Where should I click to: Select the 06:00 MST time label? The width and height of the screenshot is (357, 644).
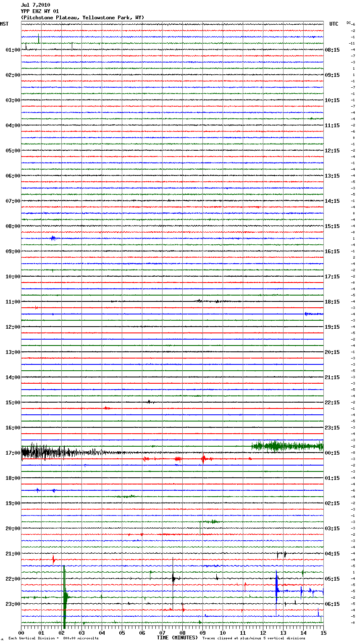(13, 176)
